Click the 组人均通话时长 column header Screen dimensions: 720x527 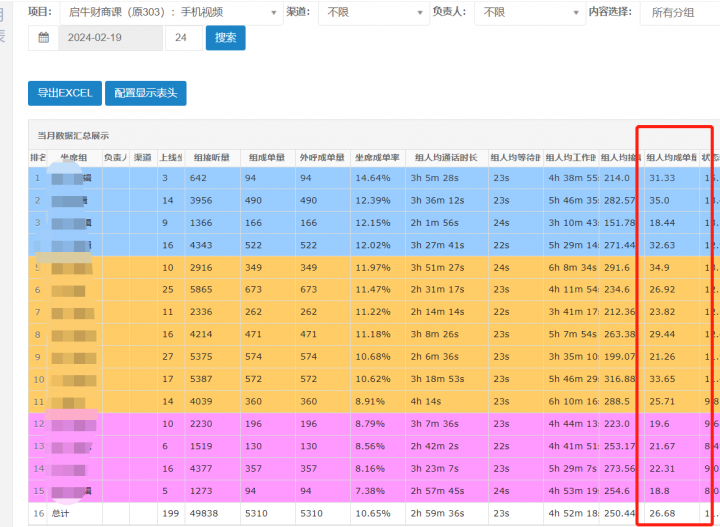tap(446, 158)
